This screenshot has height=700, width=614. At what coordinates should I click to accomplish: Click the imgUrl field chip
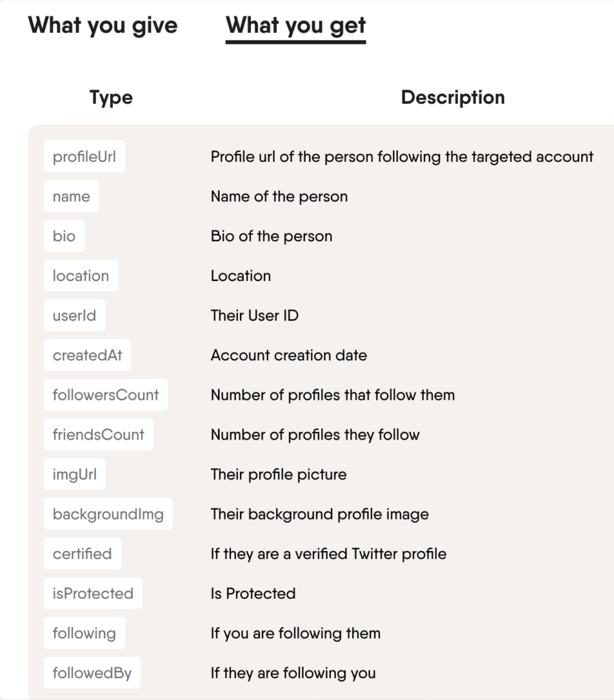click(75, 474)
